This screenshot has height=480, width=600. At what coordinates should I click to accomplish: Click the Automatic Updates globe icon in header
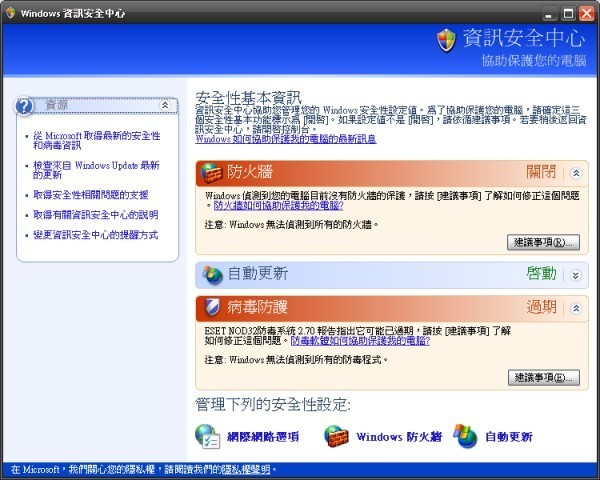tap(212, 275)
